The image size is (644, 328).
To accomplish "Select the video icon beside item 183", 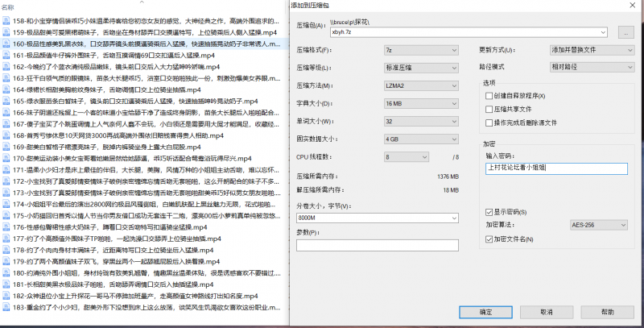I will pos(6,308).
